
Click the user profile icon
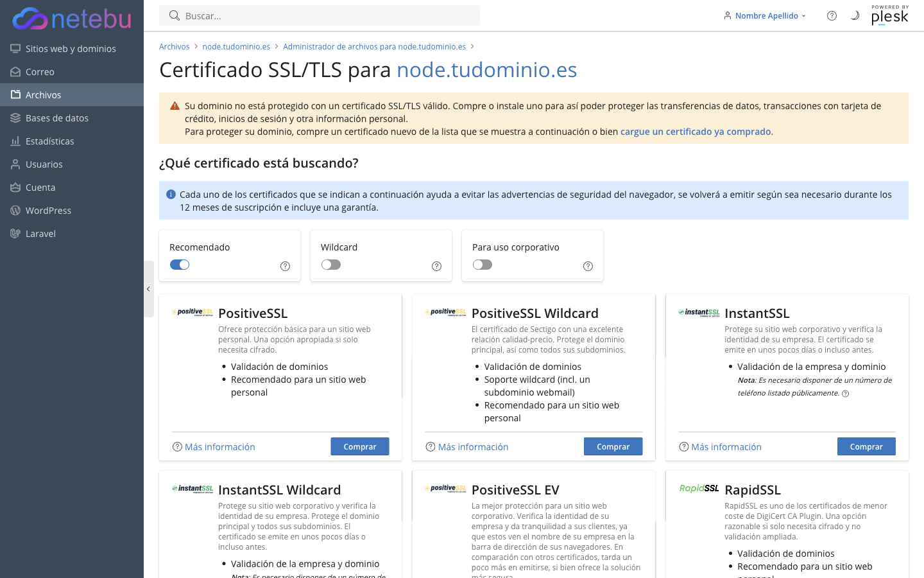[728, 15]
